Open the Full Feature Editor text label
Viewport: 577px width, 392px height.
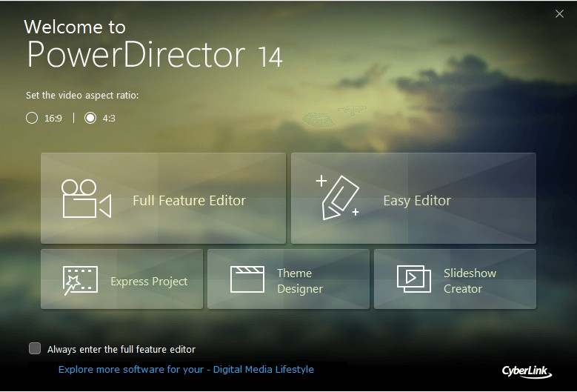click(189, 200)
